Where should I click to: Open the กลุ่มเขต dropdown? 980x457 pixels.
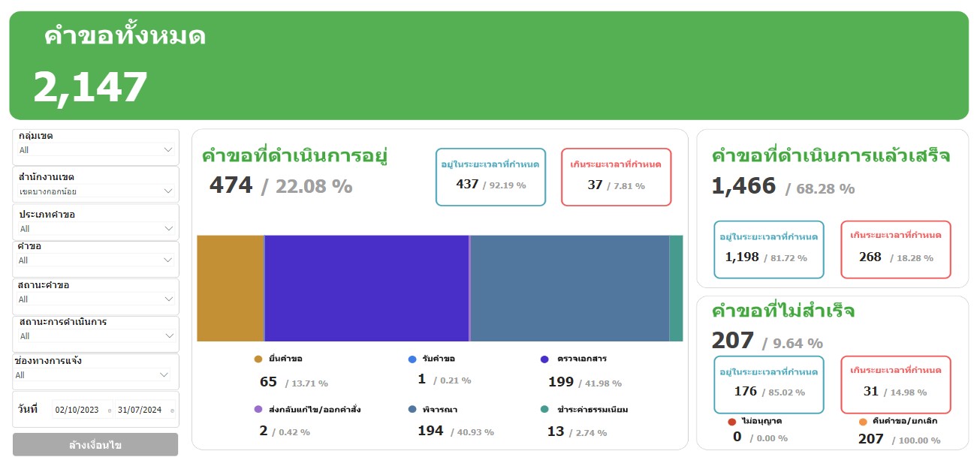click(95, 150)
